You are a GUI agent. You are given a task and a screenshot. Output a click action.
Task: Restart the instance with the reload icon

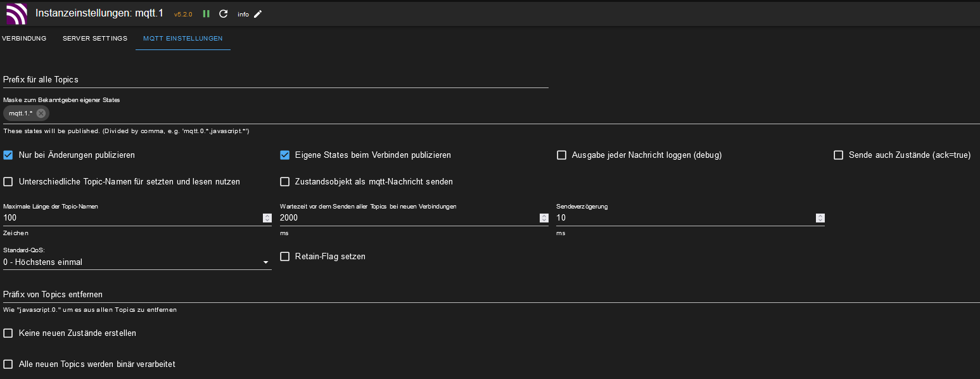tap(223, 14)
